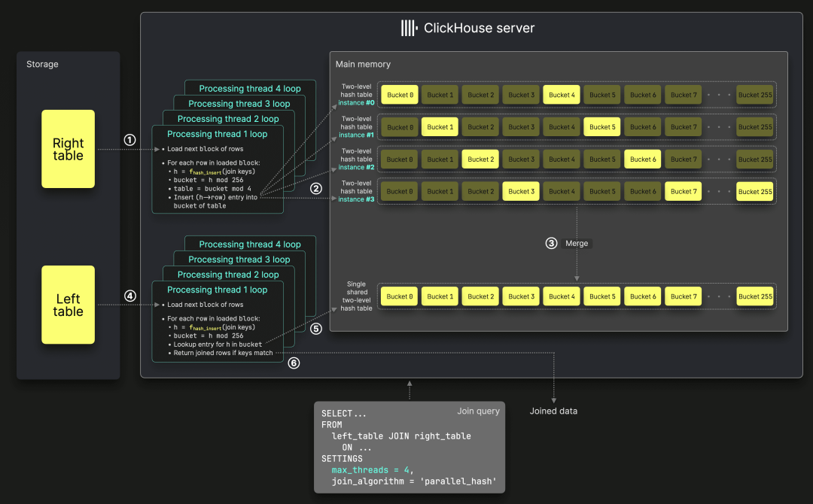Click highlighted Bucket 4 in instance #0 row
The height and width of the screenshot is (504, 813).
(x=562, y=95)
